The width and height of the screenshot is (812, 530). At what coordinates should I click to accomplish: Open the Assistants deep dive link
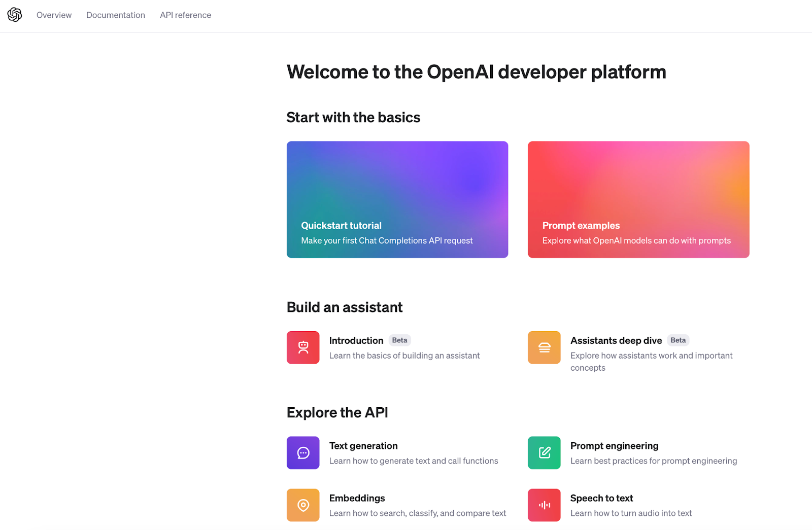tap(616, 340)
